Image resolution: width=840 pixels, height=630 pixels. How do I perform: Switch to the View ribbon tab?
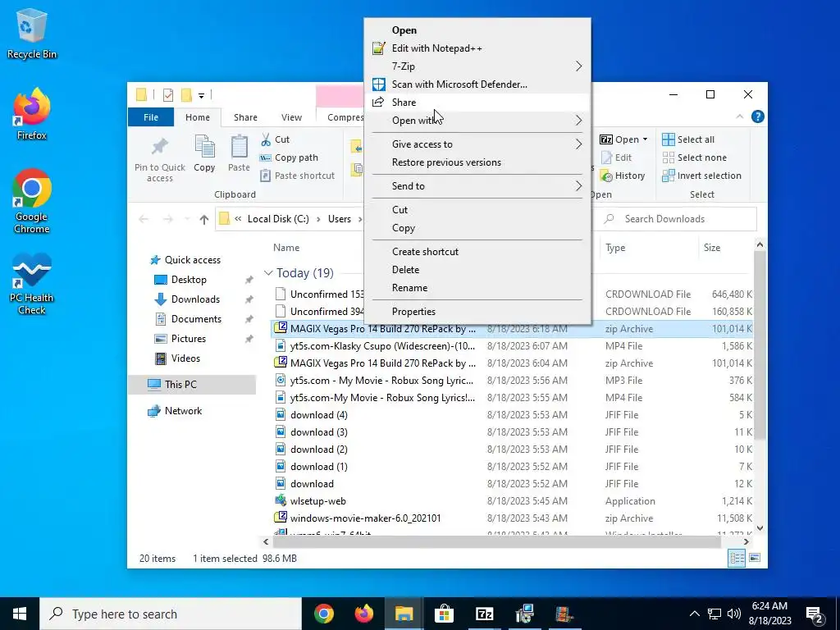291,116
